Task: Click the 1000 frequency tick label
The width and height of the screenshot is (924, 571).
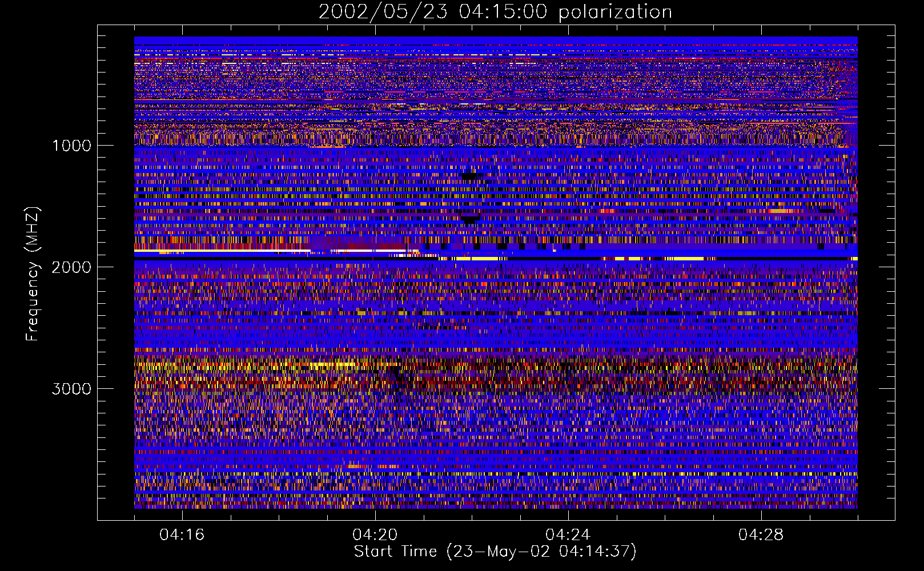Action: [71, 146]
